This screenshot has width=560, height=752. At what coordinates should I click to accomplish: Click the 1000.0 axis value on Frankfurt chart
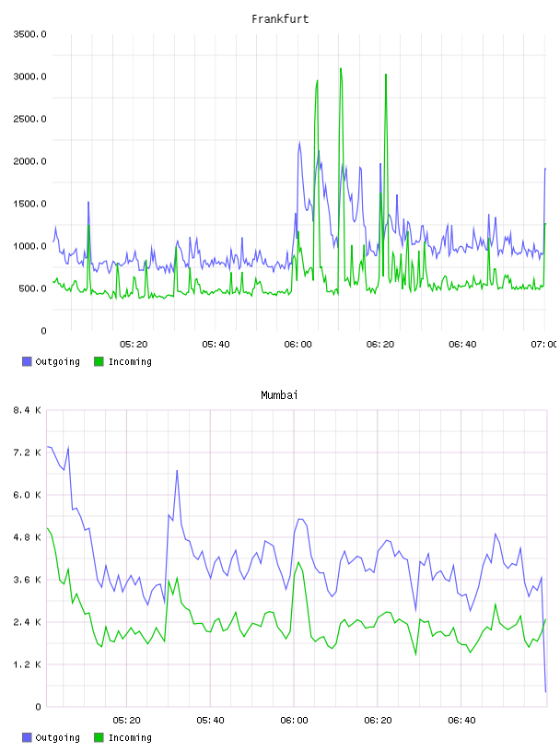[29, 246]
